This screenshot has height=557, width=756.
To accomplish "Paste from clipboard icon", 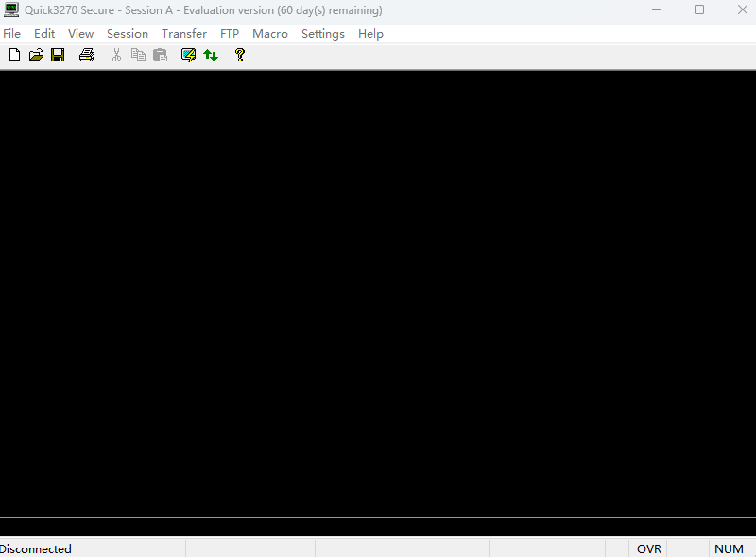I will pos(160,55).
